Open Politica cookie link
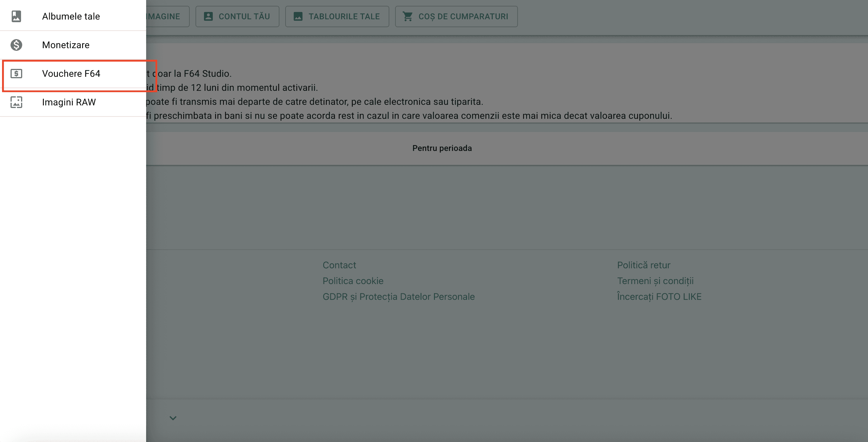The image size is (868, 442). (353, 281)
